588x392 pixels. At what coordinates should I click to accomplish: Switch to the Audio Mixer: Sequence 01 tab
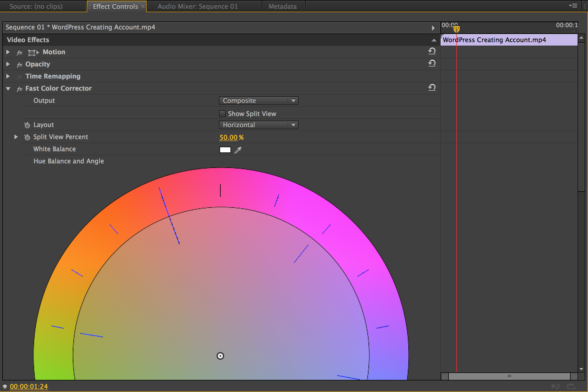tap(198, 6)
